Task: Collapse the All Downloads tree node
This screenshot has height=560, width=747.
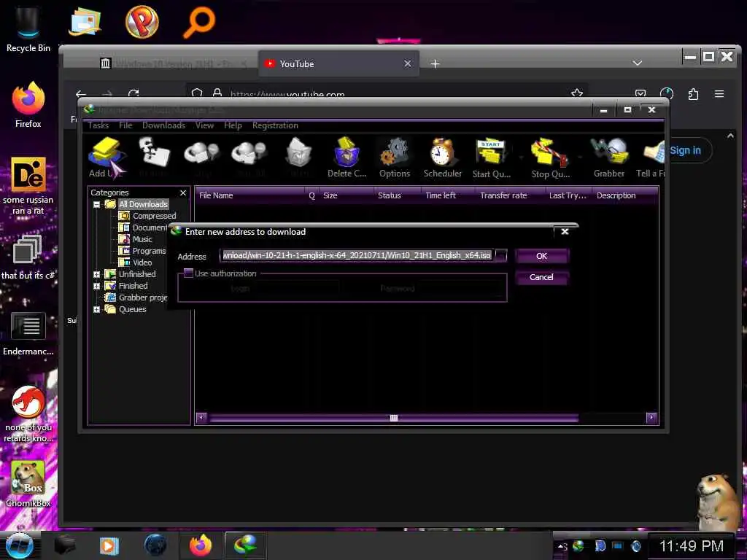Action: 97,204
